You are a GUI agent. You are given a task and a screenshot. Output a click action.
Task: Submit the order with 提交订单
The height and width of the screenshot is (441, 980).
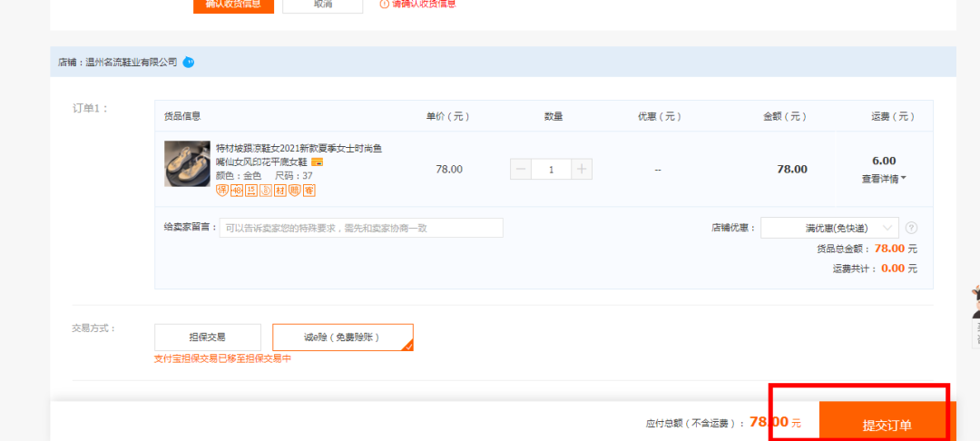click(886, 425)
